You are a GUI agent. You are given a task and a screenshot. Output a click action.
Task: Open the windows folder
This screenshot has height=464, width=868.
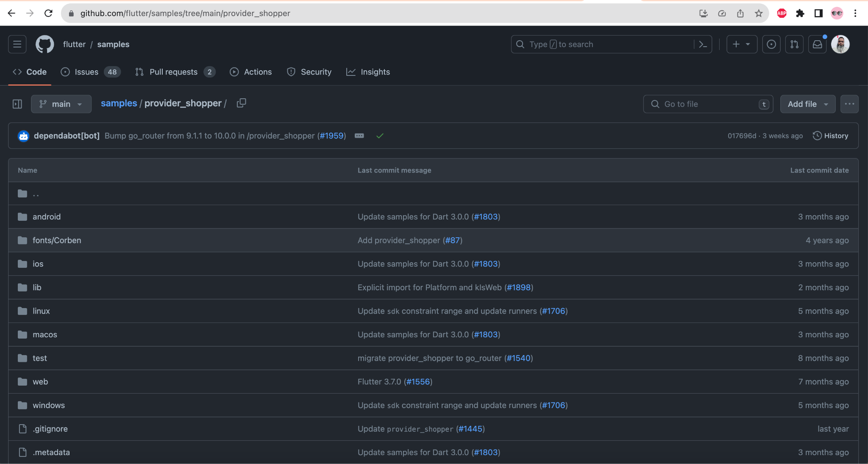[49, 406]
